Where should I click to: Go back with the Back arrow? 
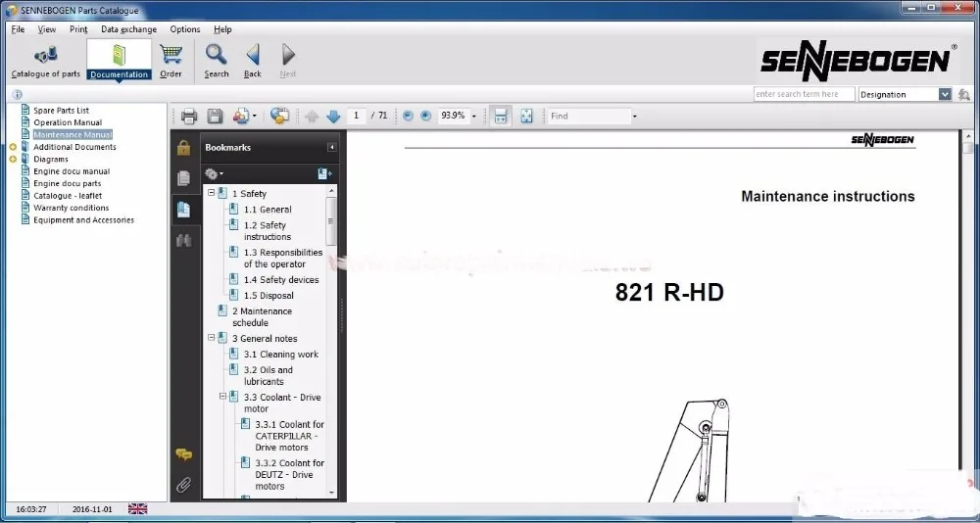pos(252,60)
